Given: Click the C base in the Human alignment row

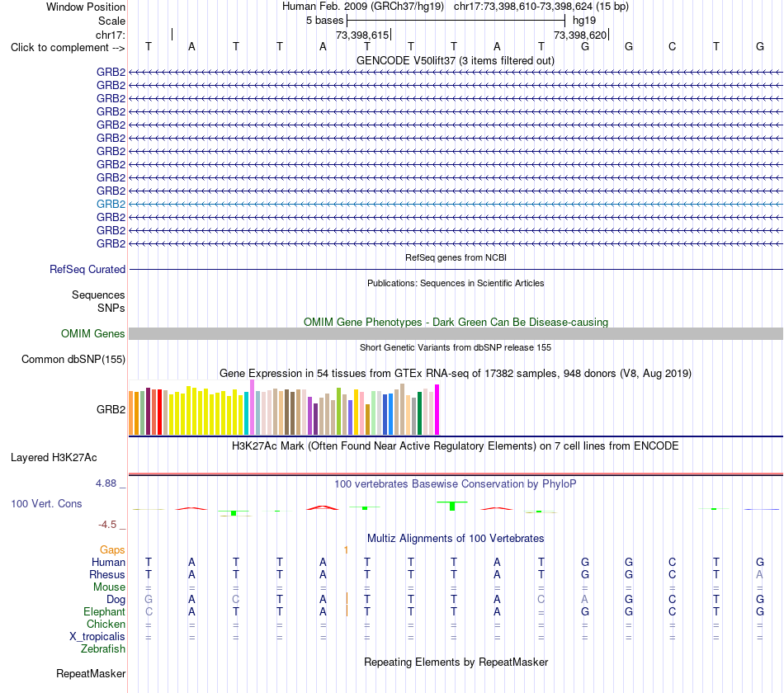Looking at the screenshot, I should 672,562.
